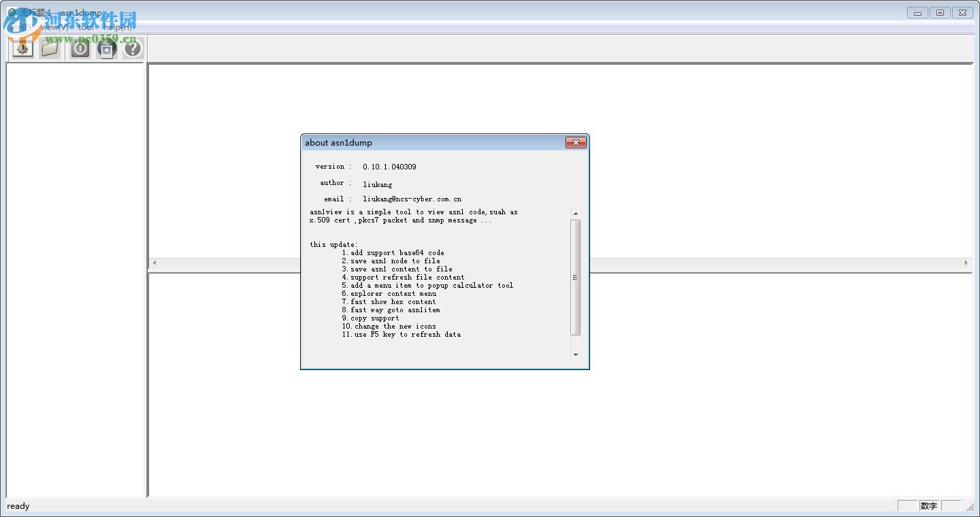Click the email liukang@ncs-cyber.com.cn
This screenshot has height=517, width=980.
412,199
